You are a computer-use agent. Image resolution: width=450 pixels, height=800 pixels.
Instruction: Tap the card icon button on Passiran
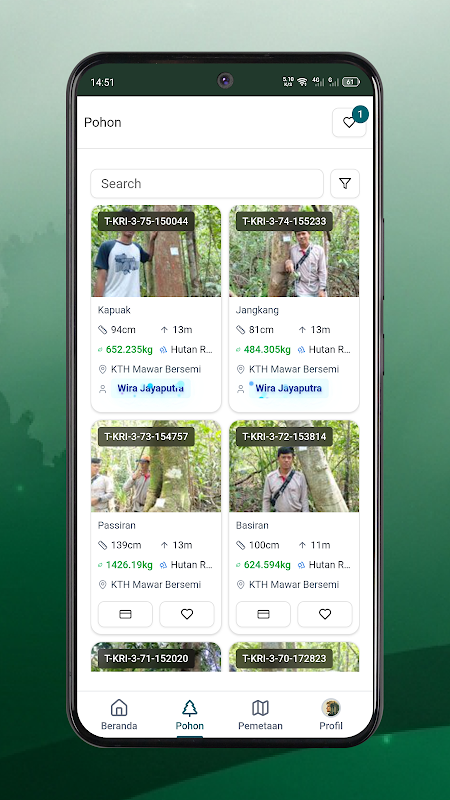(126, 614)
